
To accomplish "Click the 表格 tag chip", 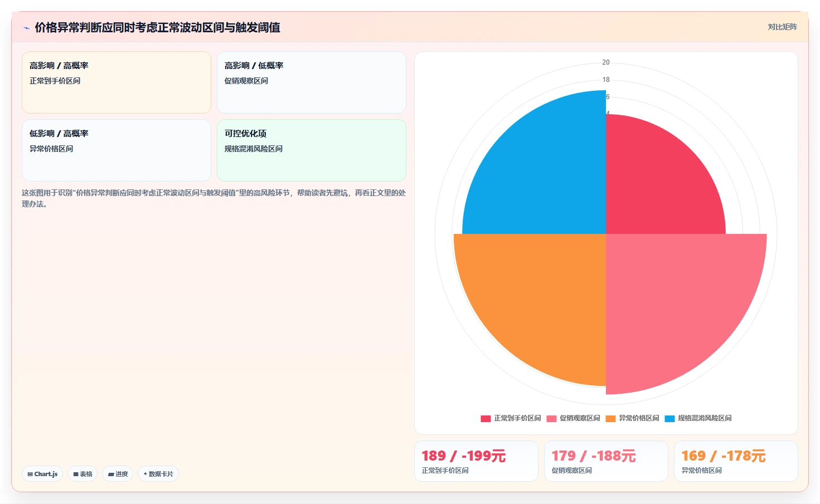I will (83, 474).
